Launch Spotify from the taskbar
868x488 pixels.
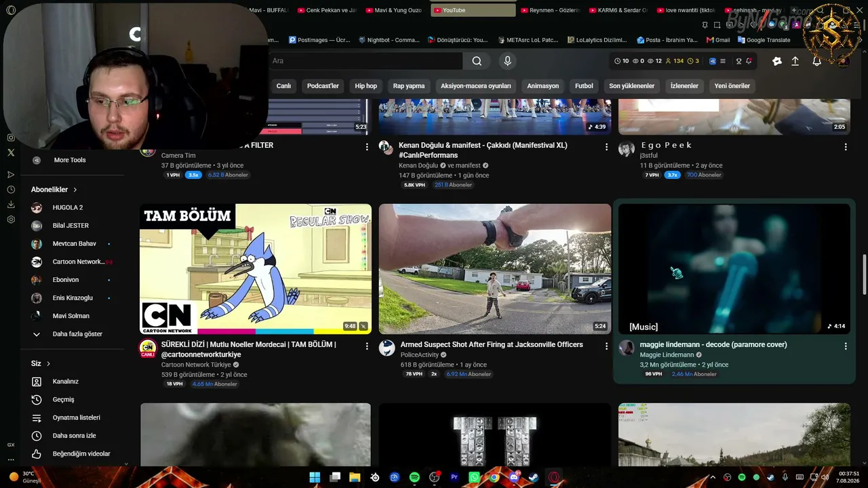pos(414,477)
